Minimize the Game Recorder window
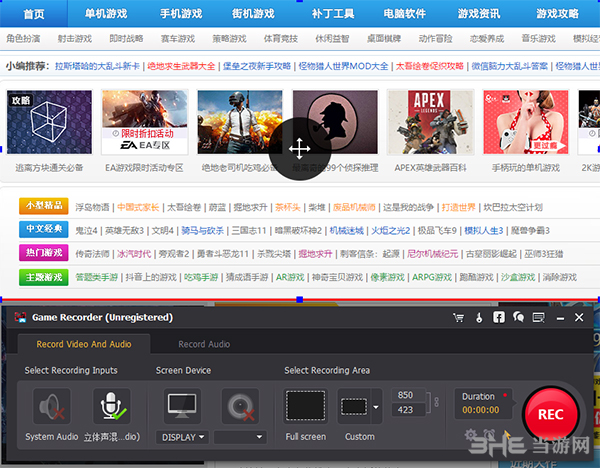Viewport: 600px width, 468px height. pyautogui.click(x=560, y=318)
